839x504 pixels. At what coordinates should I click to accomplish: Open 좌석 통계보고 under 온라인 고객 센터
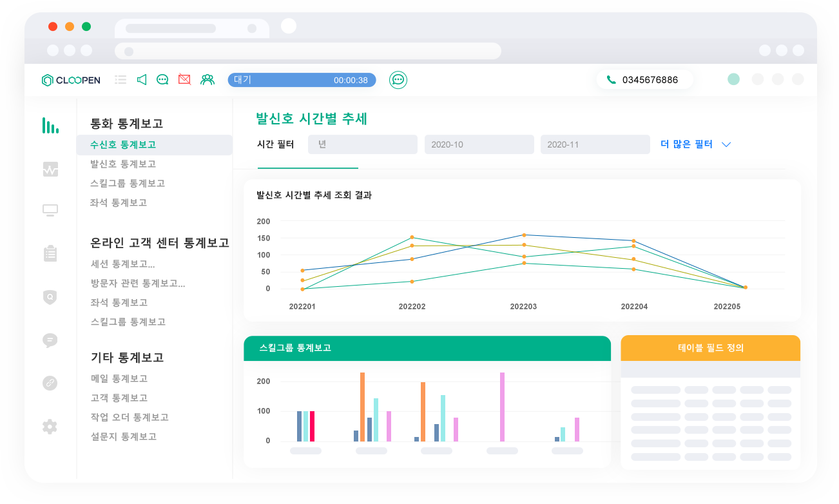click(x=119, y=303)
